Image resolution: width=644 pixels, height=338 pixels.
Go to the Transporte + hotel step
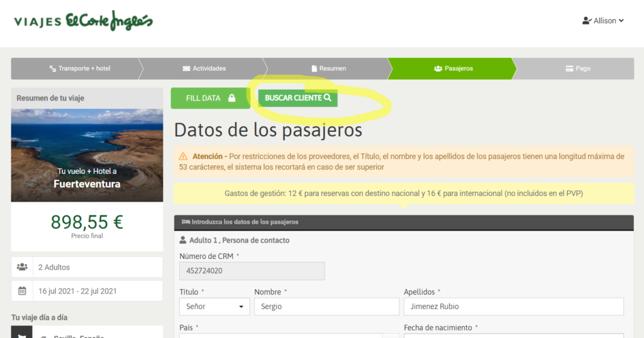(79, 68)
